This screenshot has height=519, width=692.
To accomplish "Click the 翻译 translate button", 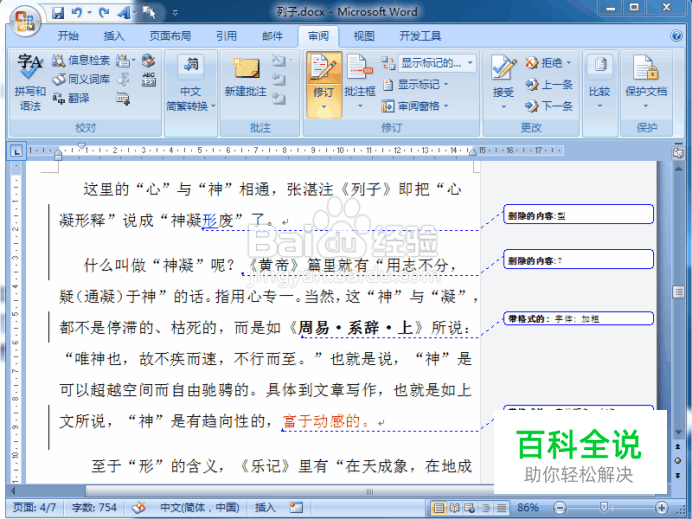I will tap(71, 98).
